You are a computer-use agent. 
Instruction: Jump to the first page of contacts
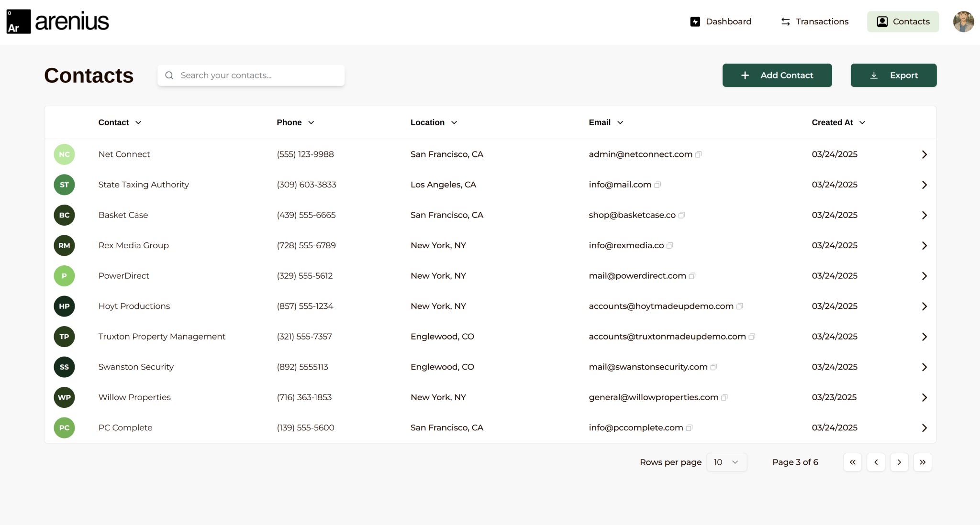tap(853, 462)
